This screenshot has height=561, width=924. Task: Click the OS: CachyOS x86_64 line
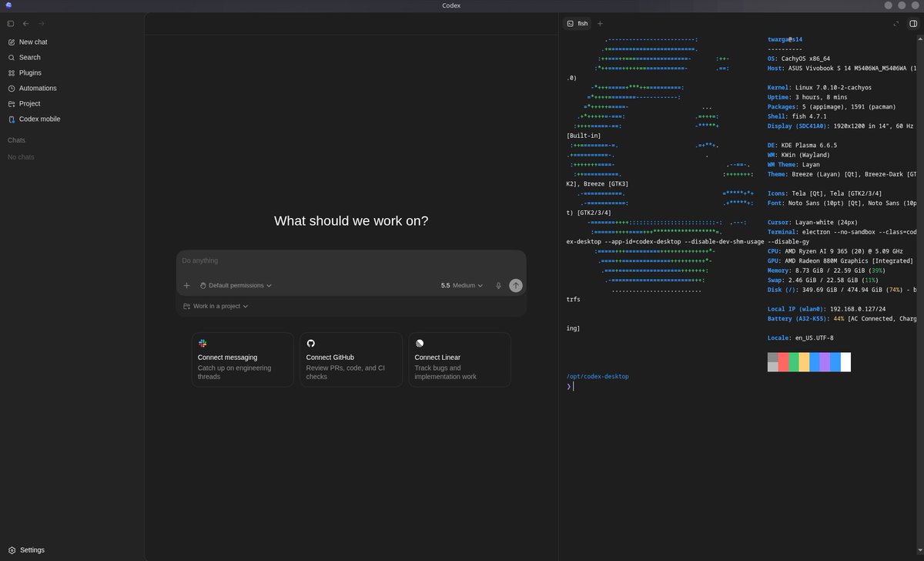click(x=798, y=59)
